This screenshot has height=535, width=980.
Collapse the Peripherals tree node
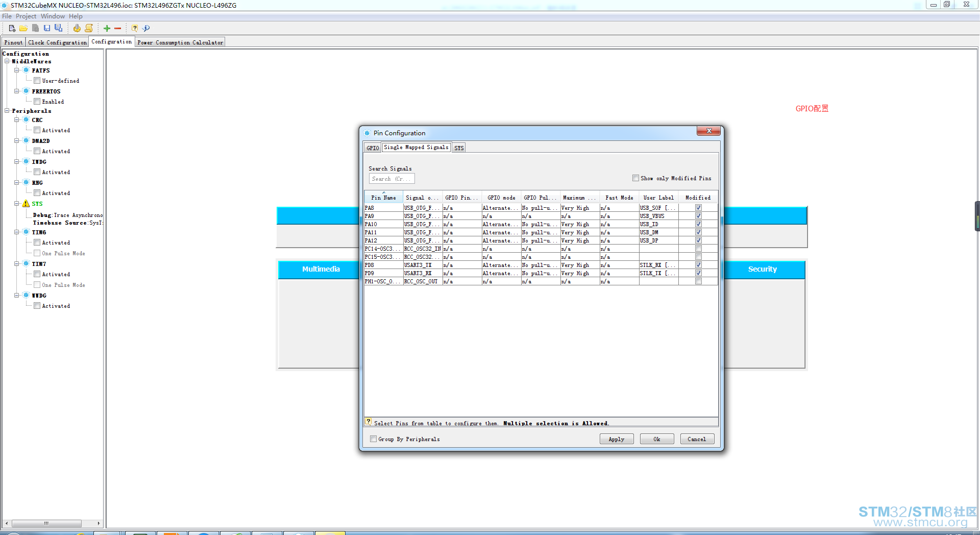(x=7, y=111)
